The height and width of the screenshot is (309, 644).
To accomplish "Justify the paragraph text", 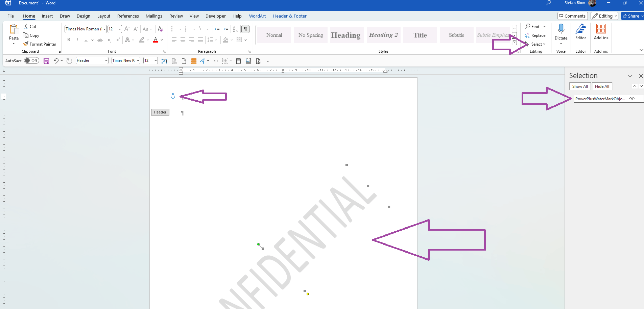I will point(200,40).
